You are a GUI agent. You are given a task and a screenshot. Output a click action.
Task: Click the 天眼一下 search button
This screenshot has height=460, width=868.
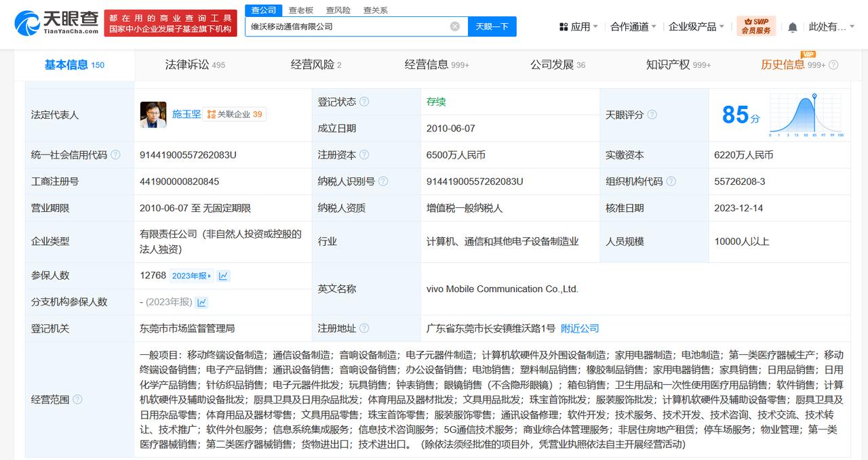492,26
